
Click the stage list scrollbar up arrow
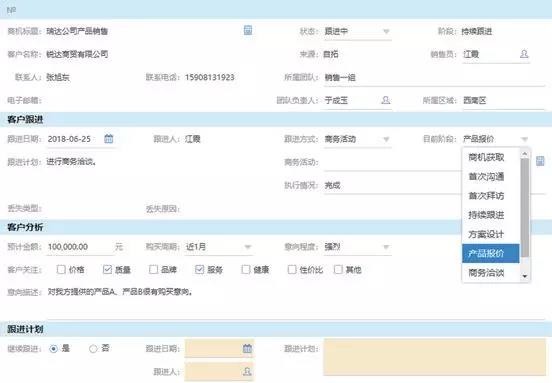tap(525, 153)
